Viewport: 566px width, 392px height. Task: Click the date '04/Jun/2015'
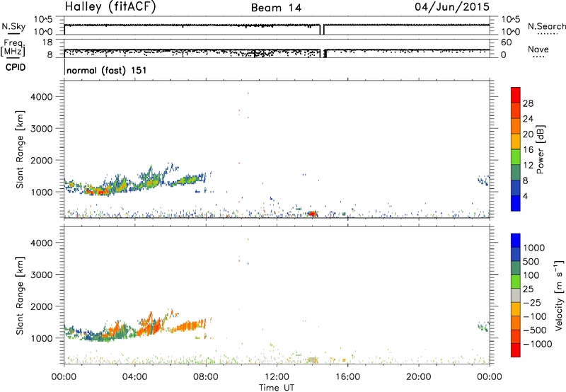click(x=452, y=7)
